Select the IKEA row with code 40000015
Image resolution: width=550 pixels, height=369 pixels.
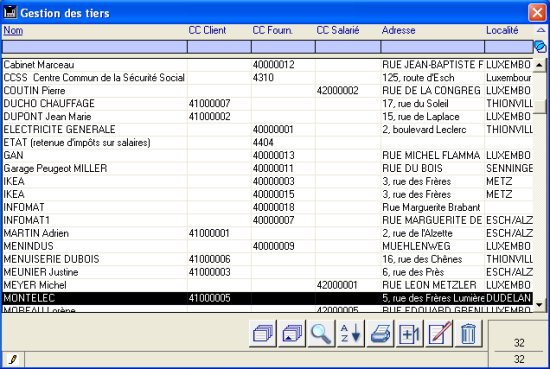(268, 194)
